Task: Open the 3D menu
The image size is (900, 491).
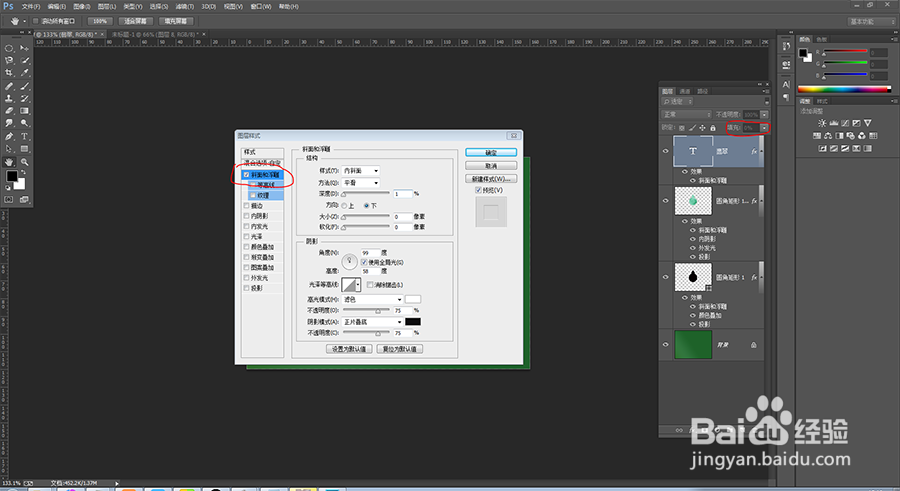Action: tap(208, 6)
